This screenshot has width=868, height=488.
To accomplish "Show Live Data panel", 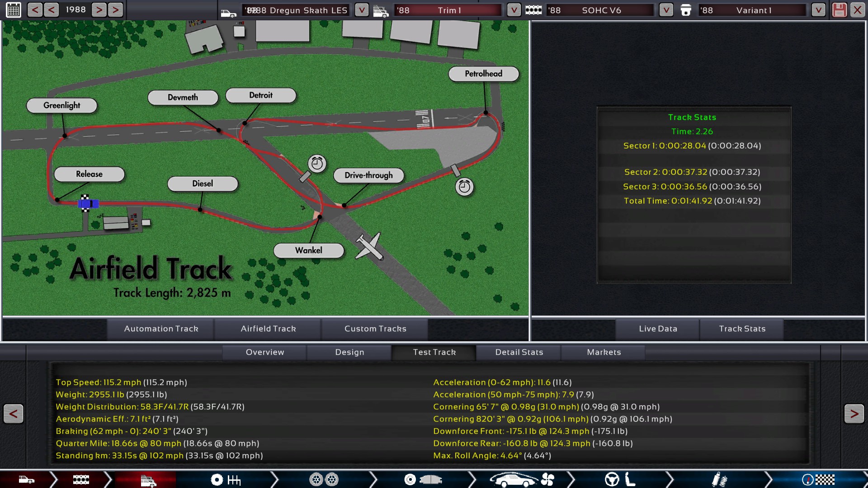I will pos(658,328).
